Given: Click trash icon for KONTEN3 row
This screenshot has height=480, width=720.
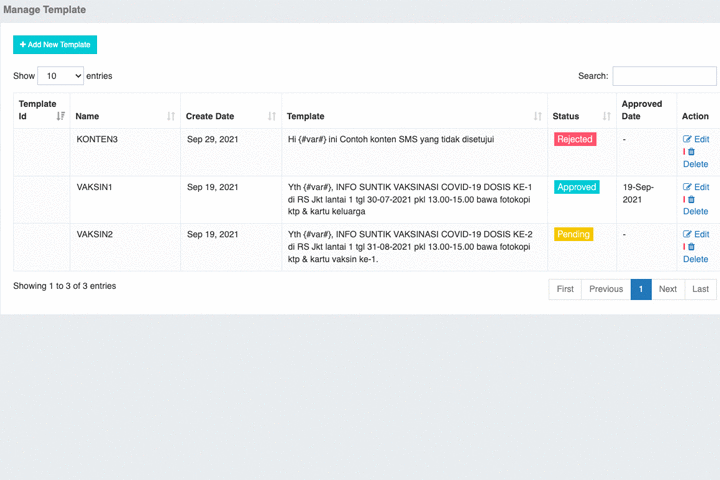Looking at the screenshot, I should point(691,152).
